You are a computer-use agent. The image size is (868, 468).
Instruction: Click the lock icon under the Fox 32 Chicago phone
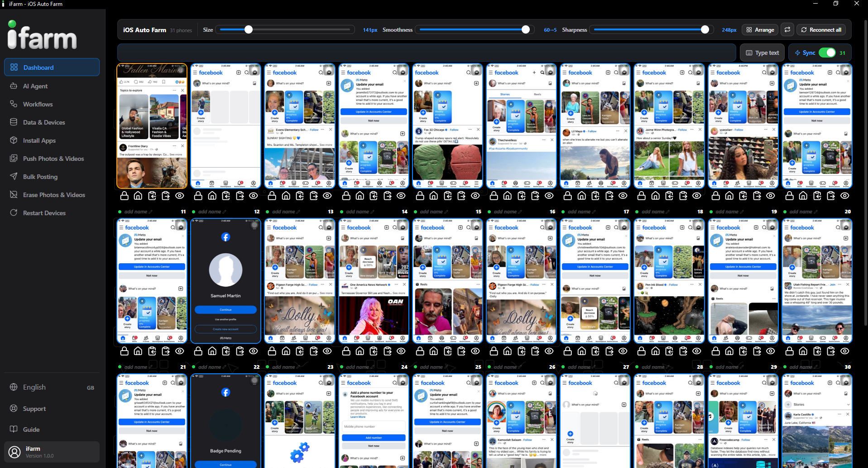(420, 196)
